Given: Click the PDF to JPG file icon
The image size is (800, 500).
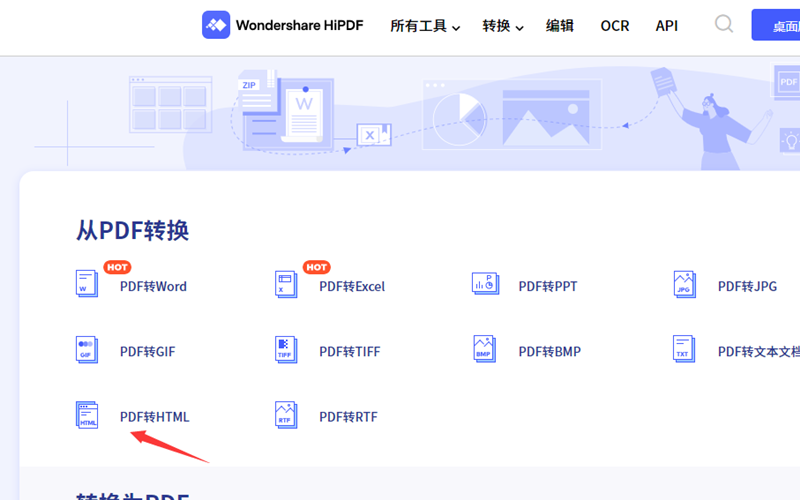Looking at the screenshot, I should click(685, 285).
